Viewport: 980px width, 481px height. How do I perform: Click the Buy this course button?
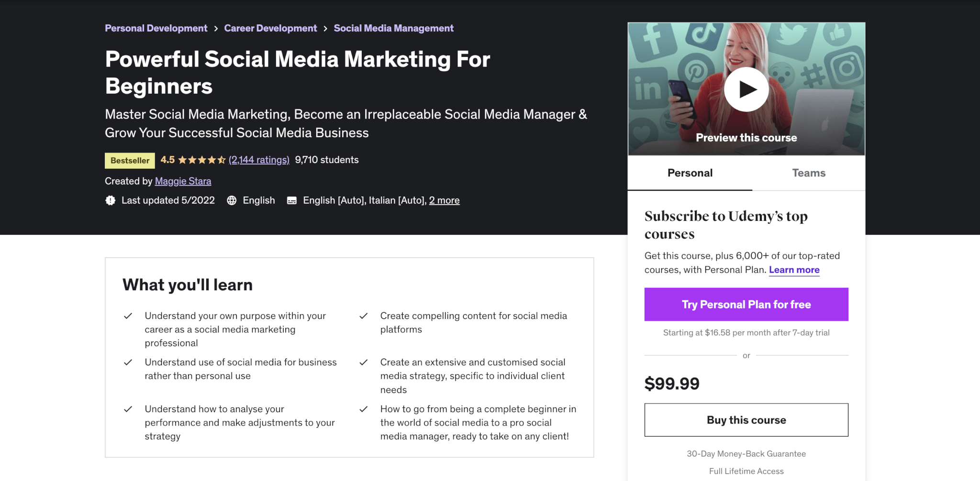point(746,420)
